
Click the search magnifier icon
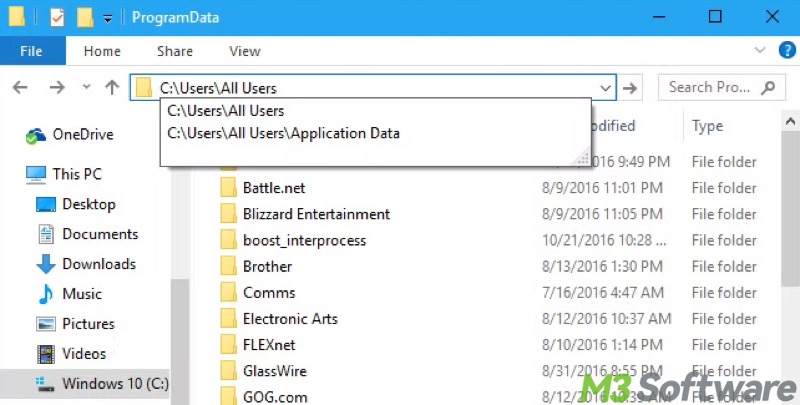768,88
